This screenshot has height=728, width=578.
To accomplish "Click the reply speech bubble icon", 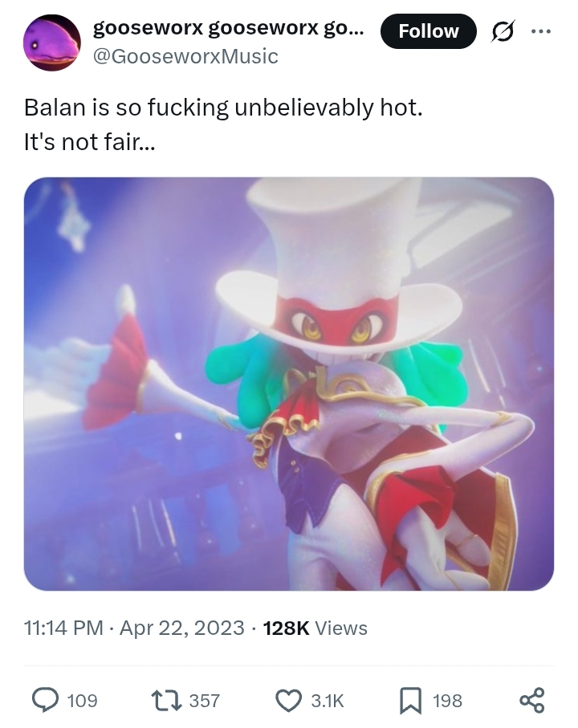I will pos(45,700).
